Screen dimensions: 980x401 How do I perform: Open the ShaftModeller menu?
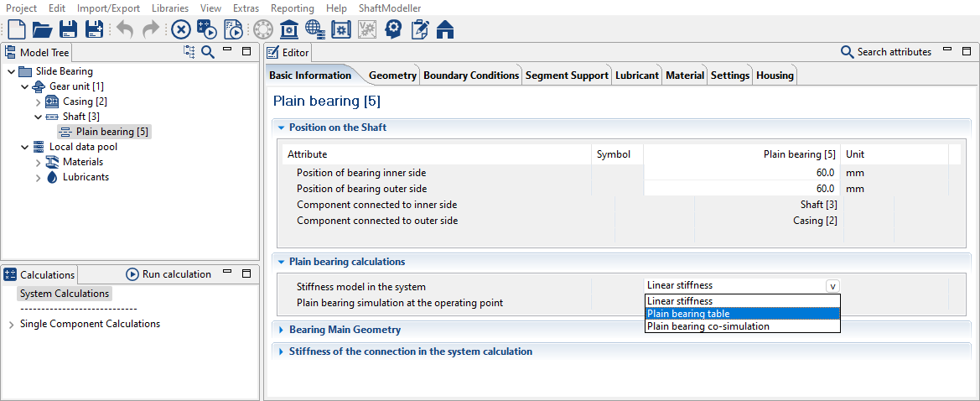[390, 8]
